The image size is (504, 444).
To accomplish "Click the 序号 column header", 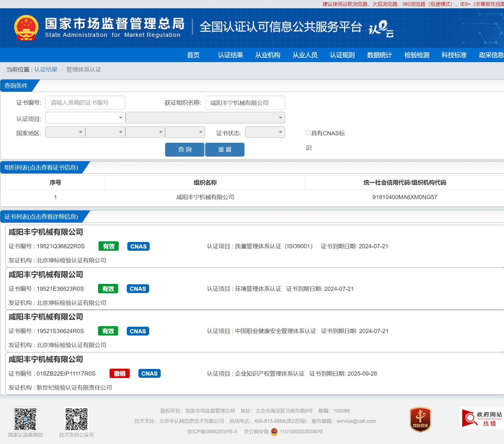I will [x=55, y=182].
